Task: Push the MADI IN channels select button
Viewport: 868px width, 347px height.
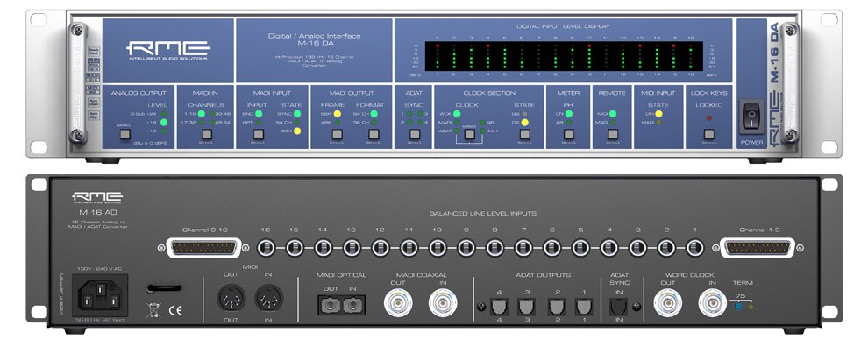Action: click(207, 133)
